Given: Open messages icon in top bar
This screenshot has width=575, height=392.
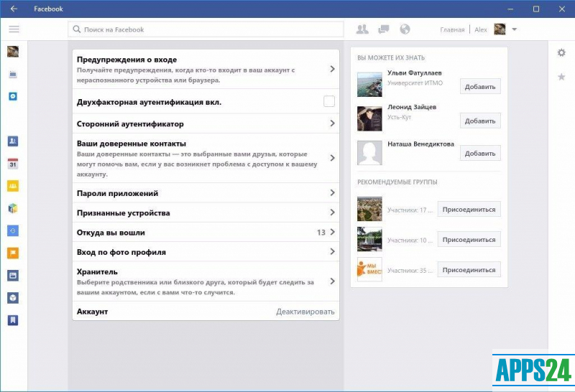Looking at the screenshot, I should [384, 29].
